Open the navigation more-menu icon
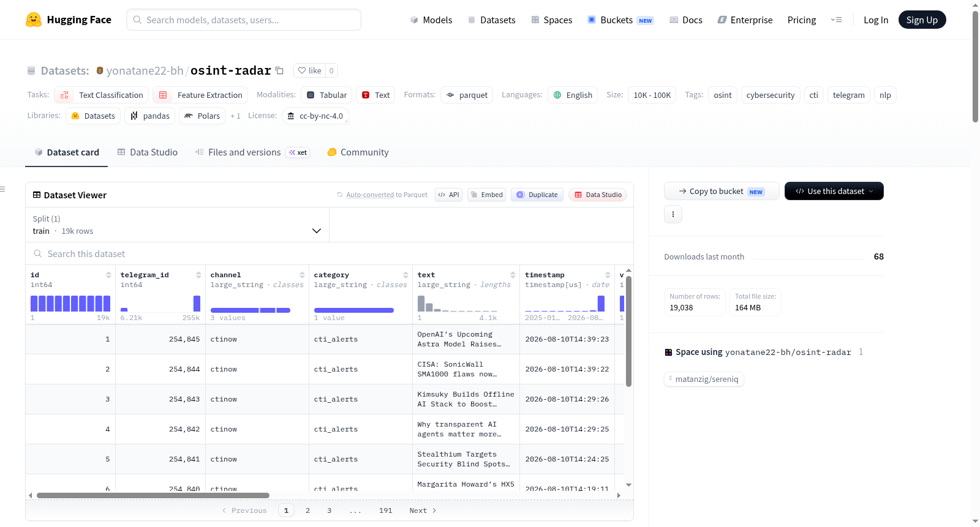 836,20
